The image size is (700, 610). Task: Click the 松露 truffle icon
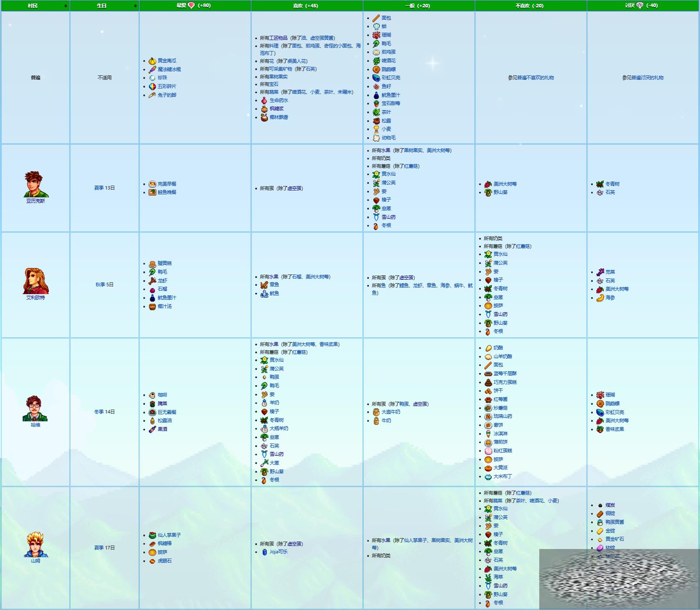[x=376, y=121]
